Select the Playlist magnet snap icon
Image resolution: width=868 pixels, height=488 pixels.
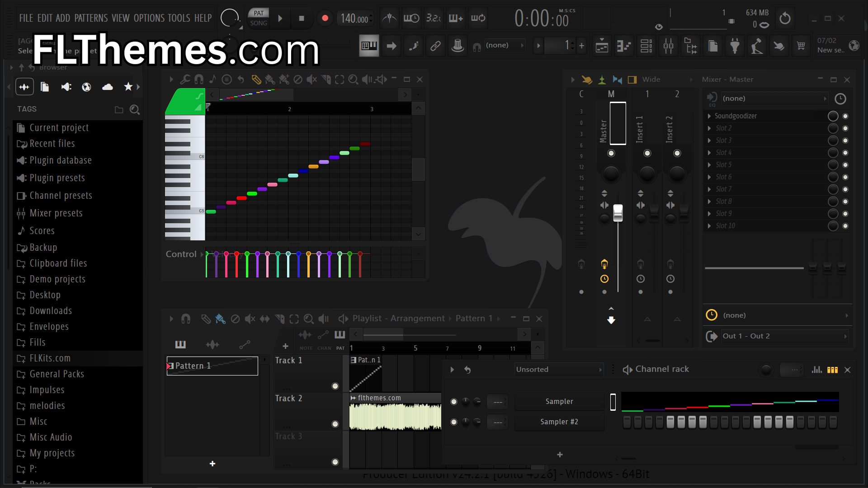click(185, 319)
